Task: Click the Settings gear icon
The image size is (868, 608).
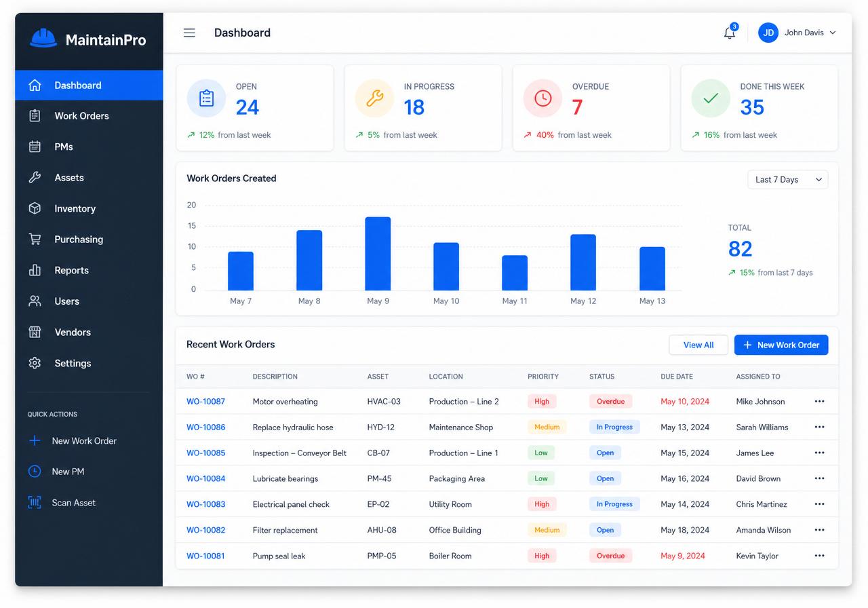Action: pos(35,363)
